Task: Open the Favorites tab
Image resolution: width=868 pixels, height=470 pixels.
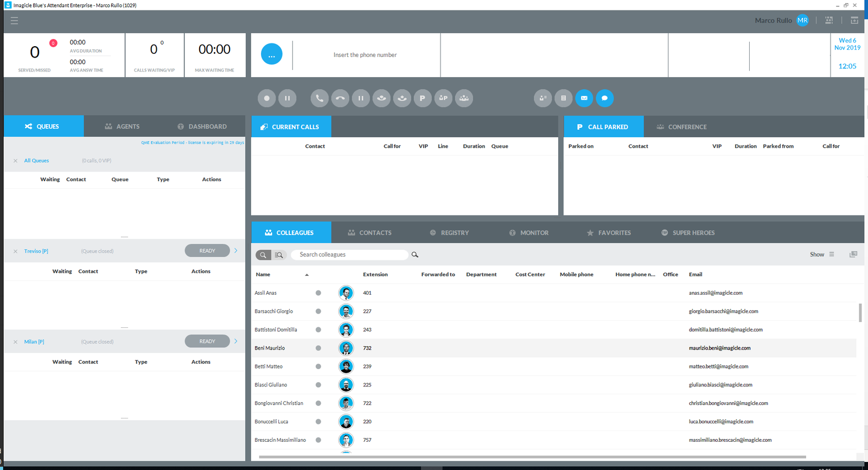Action: [609, 233]
